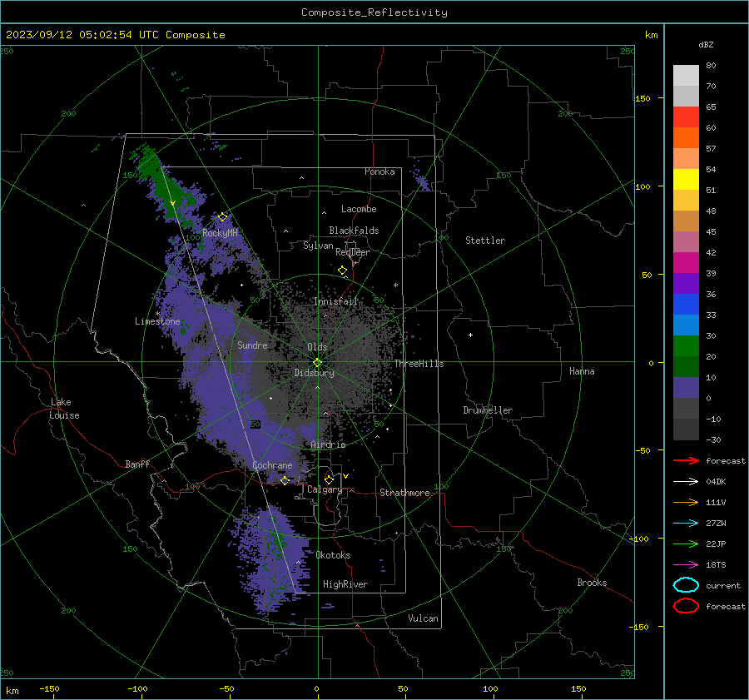Click the white plus marker west of Hanna
Viewport: 749px width, 700px height.
coord(470,335)
